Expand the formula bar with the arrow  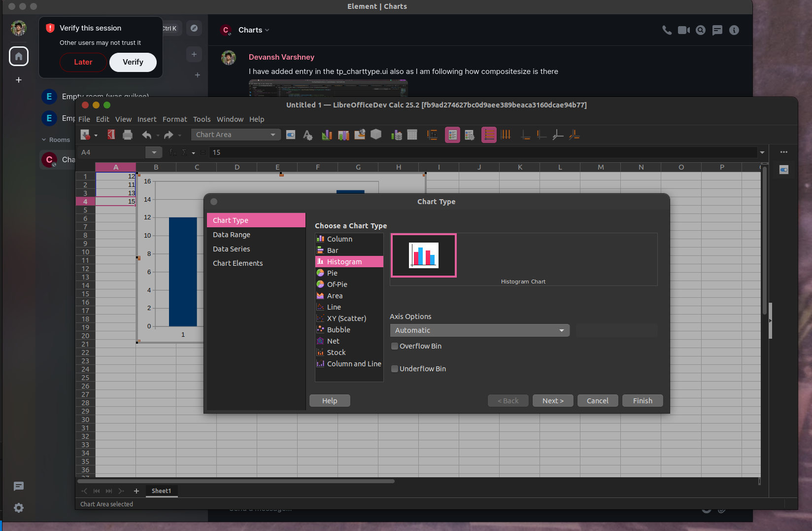pos(762,152)
